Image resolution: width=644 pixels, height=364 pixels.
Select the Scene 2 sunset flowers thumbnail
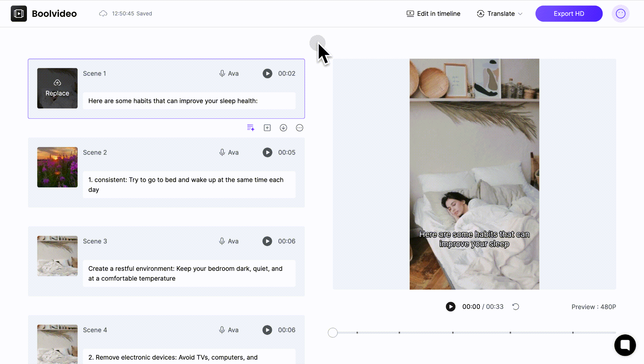tap(57, 167)
